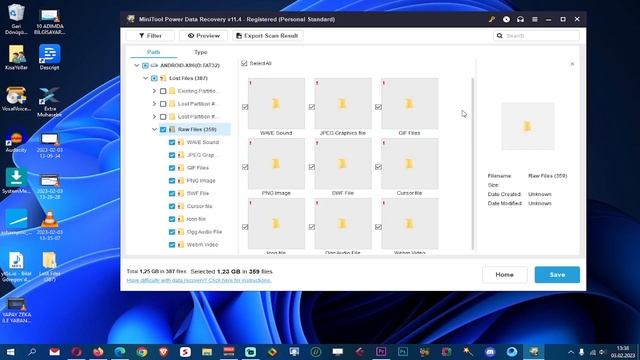Image resolution: width=640 pixels, height=360 pixels.
Task: Click the GIF Files folder thumbnail
Action: [x=409, y=103]
